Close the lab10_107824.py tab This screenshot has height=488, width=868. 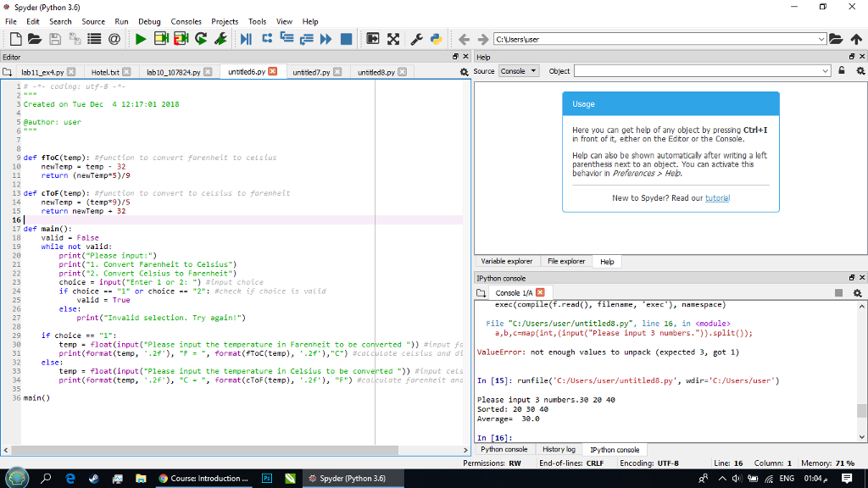(208, 72)
